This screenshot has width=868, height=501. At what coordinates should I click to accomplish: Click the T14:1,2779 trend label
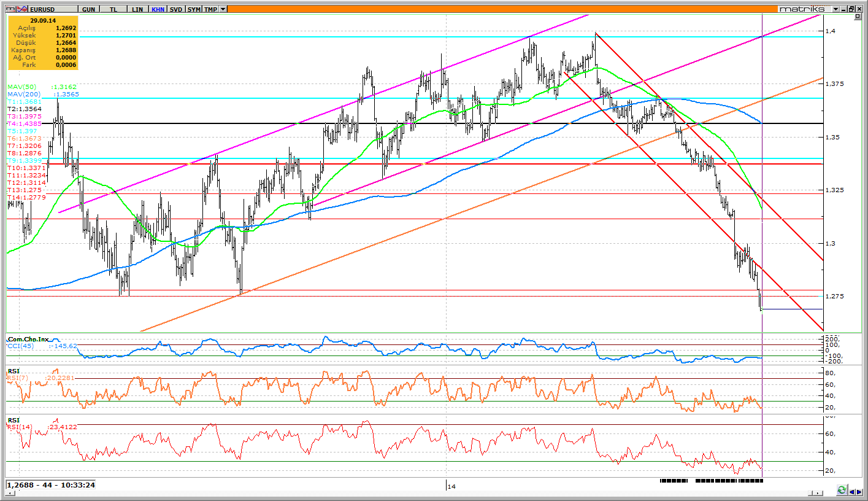point(26,197)
